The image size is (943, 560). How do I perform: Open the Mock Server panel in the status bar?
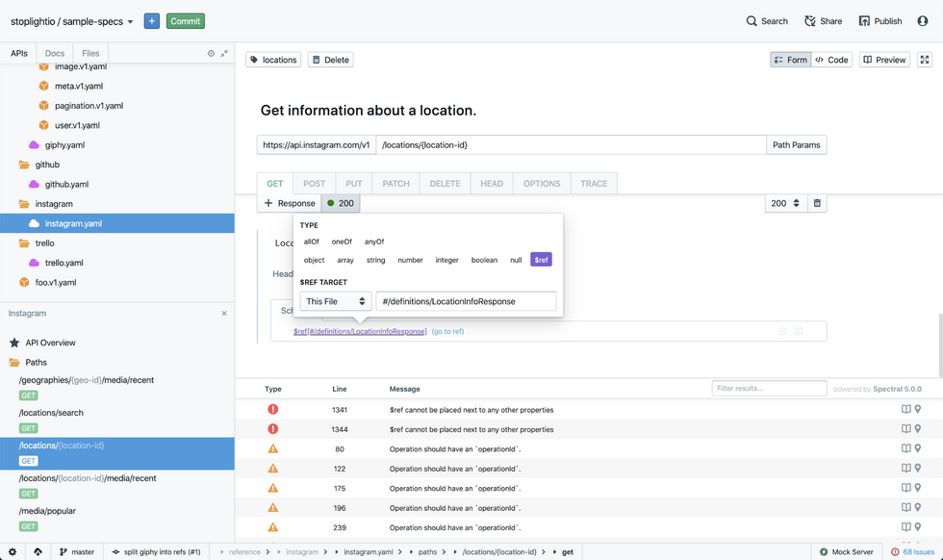pyautogui.click(x=846, y=551)
